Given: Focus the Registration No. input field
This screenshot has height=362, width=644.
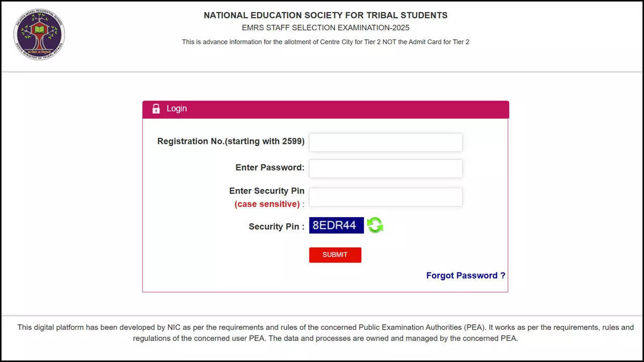Looking at the screenshot, I should tap(385, 142).
